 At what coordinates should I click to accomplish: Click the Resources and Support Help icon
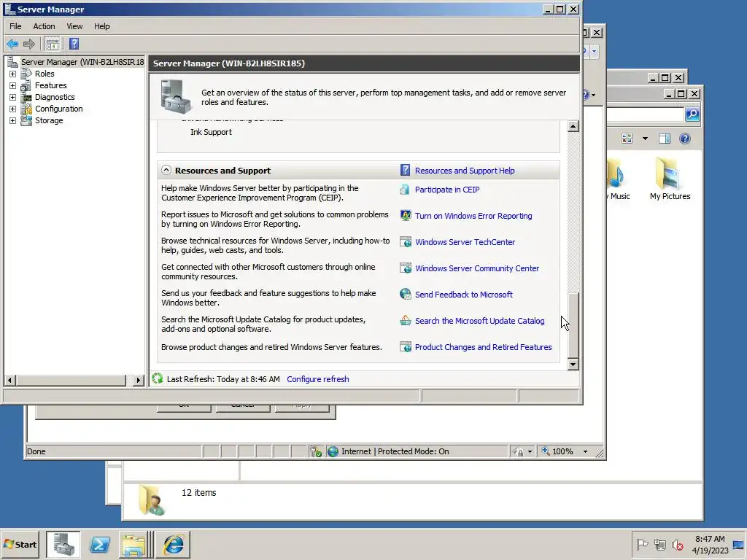405,171
